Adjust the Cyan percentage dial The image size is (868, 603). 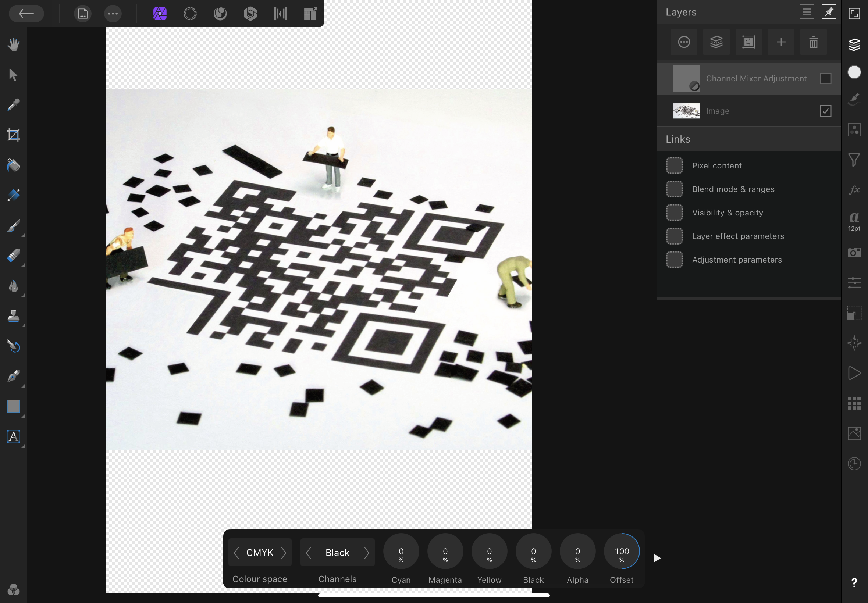(401, 551)
